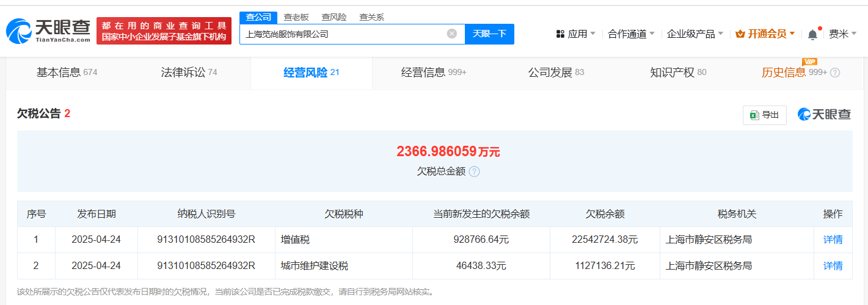Click the 46438.33元 cell

click(x=481, y=266)
